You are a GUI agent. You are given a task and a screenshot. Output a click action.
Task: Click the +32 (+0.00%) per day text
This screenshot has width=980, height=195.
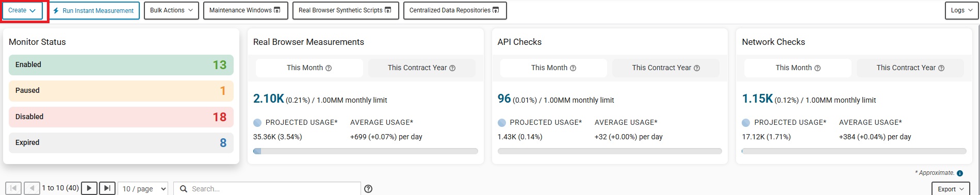(629, 137)
